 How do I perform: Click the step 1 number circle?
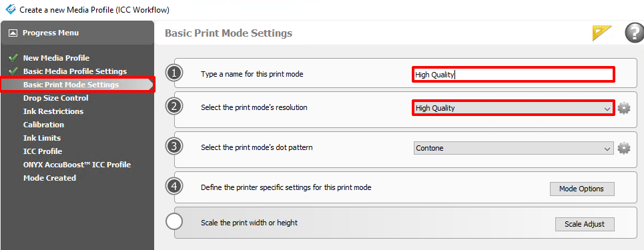175,74
